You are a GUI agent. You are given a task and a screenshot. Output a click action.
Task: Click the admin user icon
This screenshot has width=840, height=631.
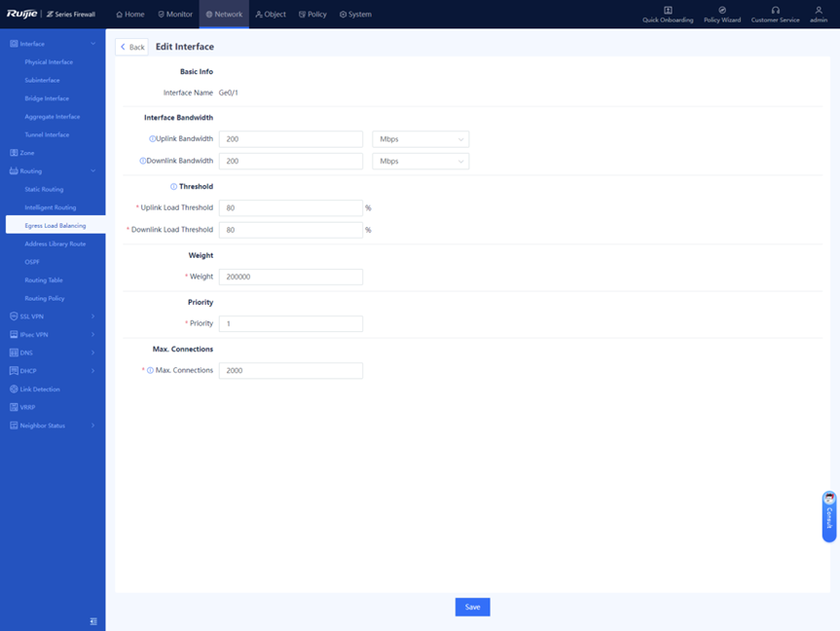(x=819, y=11)
